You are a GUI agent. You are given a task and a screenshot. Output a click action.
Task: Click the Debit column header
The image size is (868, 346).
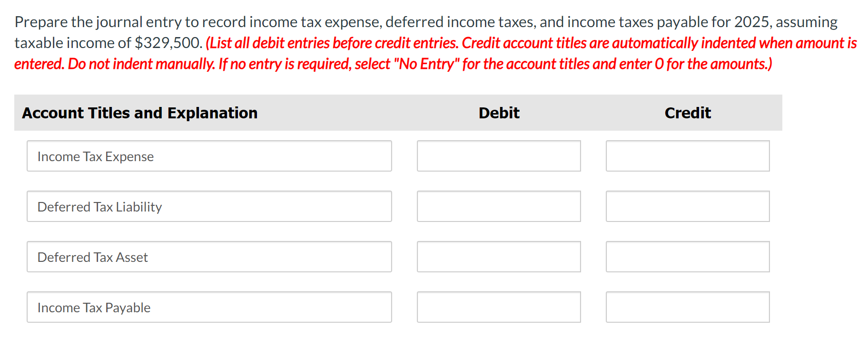pos(499,113)
